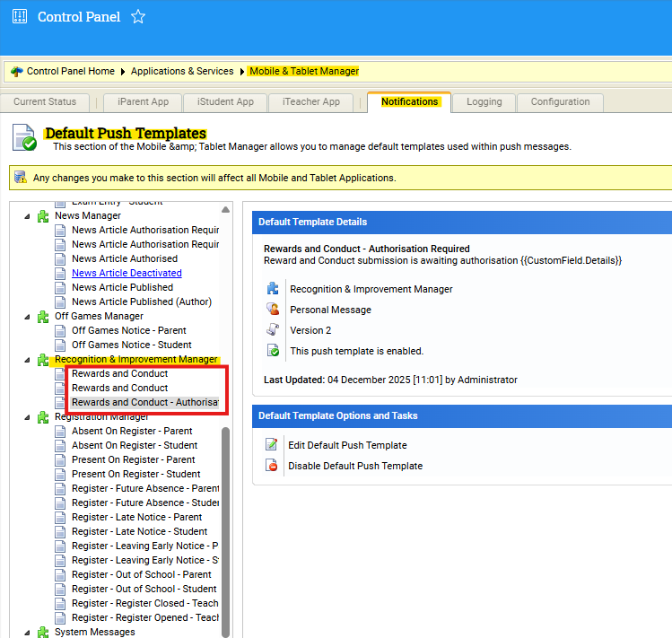Click puzzle icon beside News Manager
672x638 pixels.
tap(43, 216)
